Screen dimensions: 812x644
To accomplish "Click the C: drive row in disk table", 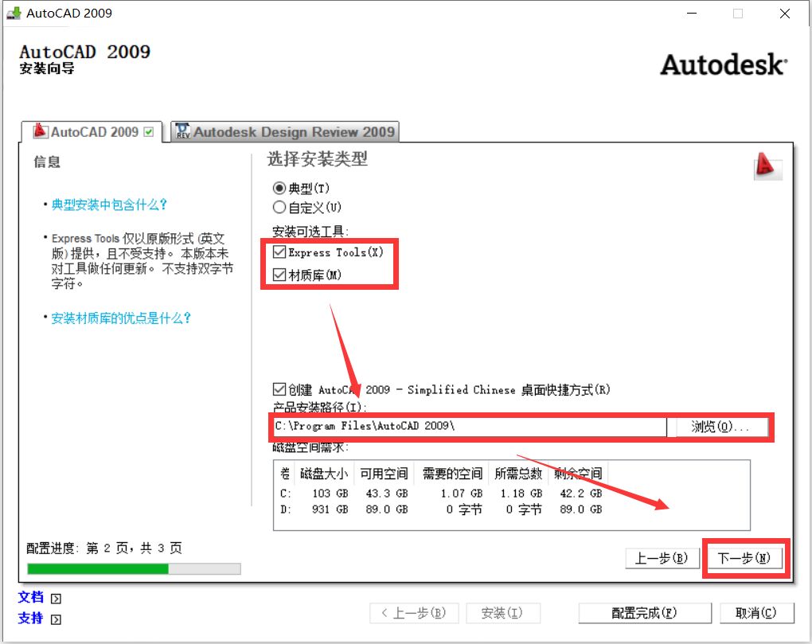I will (441, 494).
